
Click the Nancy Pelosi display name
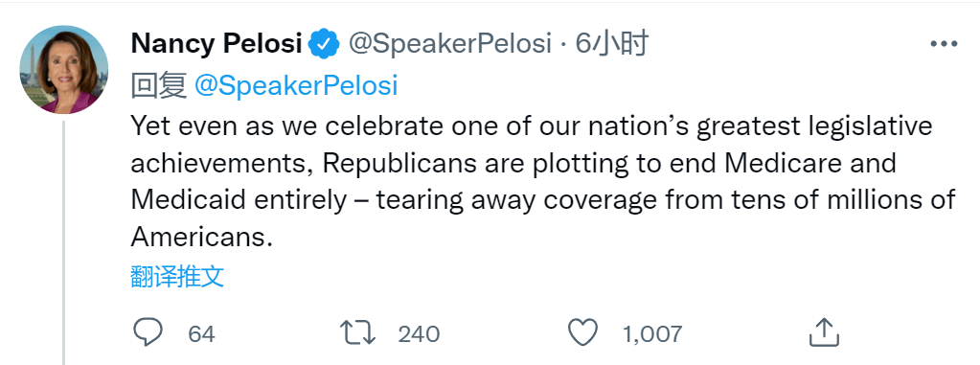[217, 44]
